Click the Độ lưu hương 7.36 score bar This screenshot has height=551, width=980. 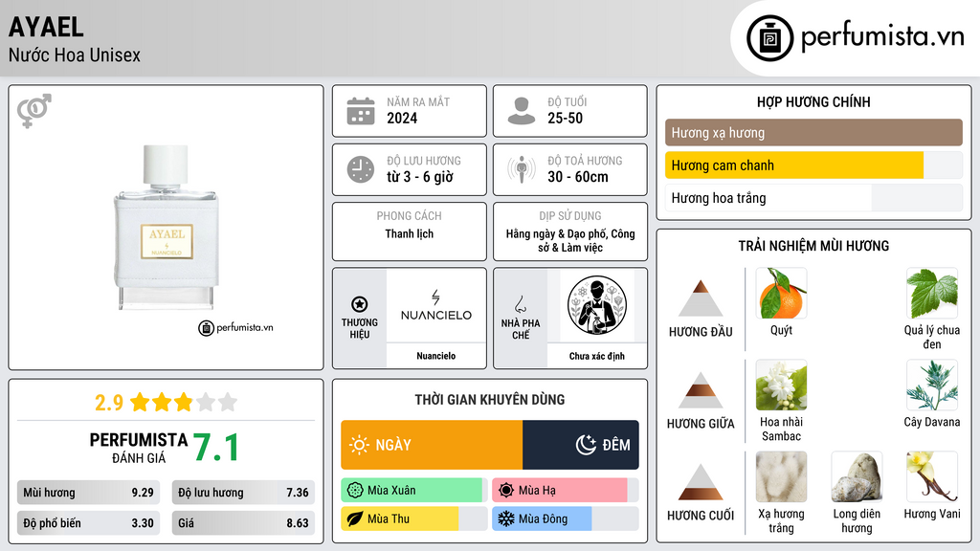coord(243,493)
